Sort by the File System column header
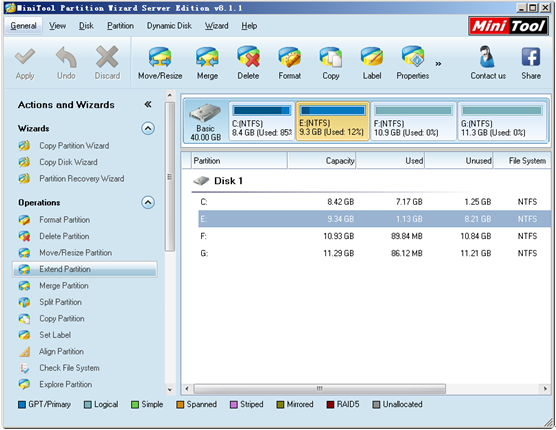This screenshot has width=556, height=430. 522,161
